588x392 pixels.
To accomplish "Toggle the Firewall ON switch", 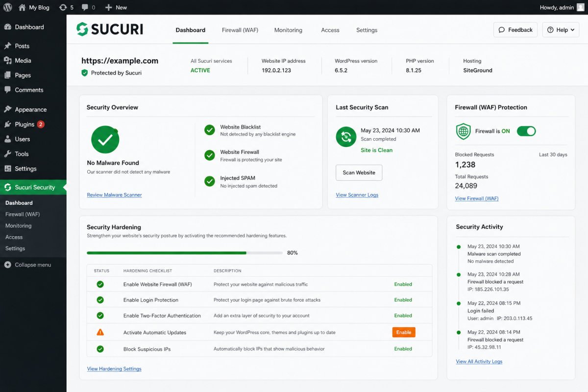I will pos(526,131).
